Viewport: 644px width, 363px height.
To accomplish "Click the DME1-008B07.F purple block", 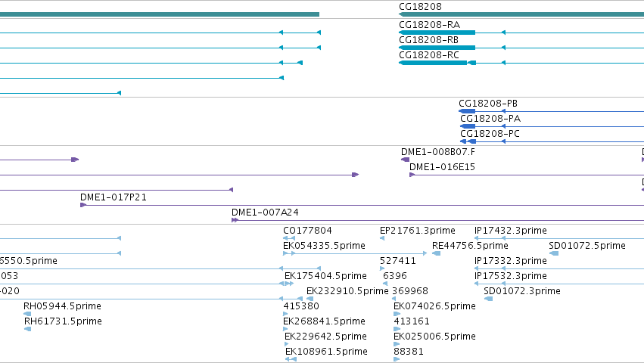I will tap(405, 160).
